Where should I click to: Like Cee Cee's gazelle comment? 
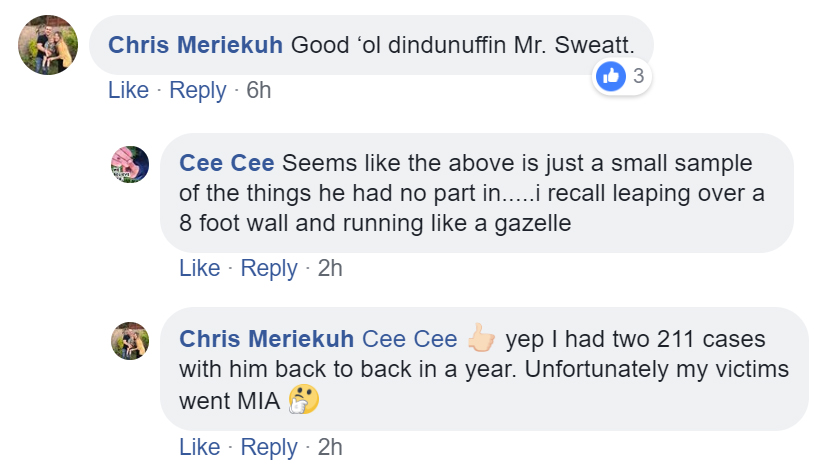[x=199, y=268]
